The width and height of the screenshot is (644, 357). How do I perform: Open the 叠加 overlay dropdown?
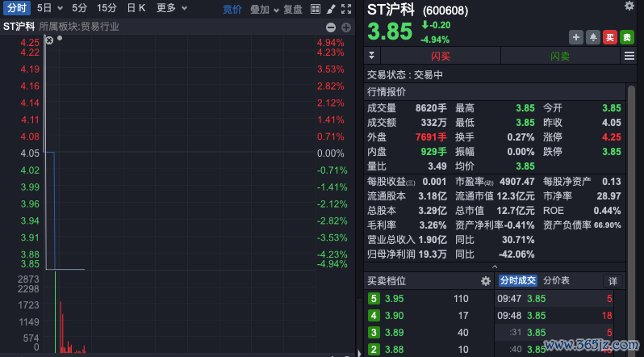(x=265, y=9)
